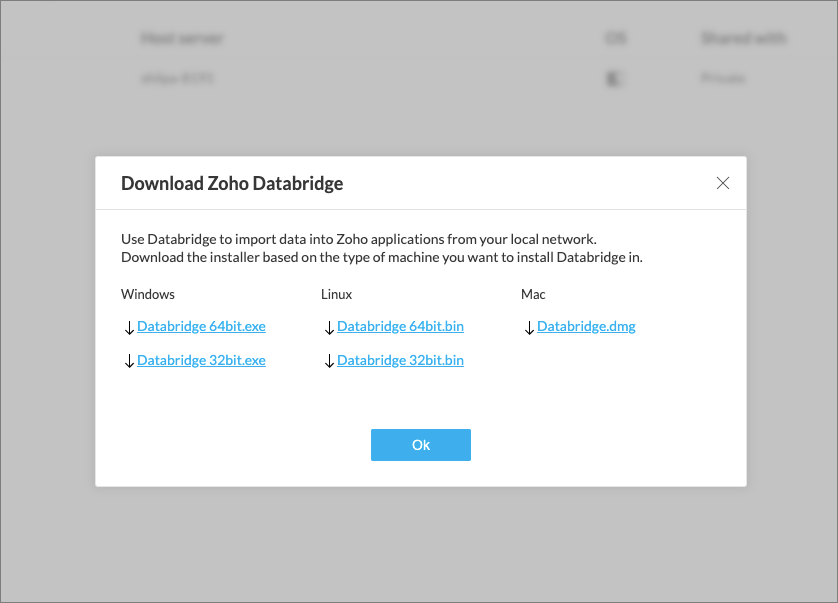Download the Windows Databridge 32bit.exe installer
Image resolution: width=838 pixels, height=603 pixels.
[x=201, y=360]
